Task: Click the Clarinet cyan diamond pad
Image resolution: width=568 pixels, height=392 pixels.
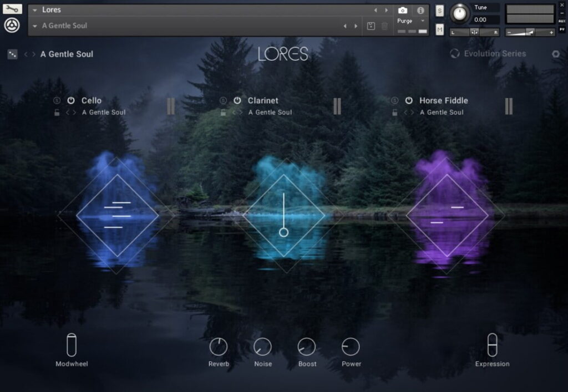Action: coord(283,215)
